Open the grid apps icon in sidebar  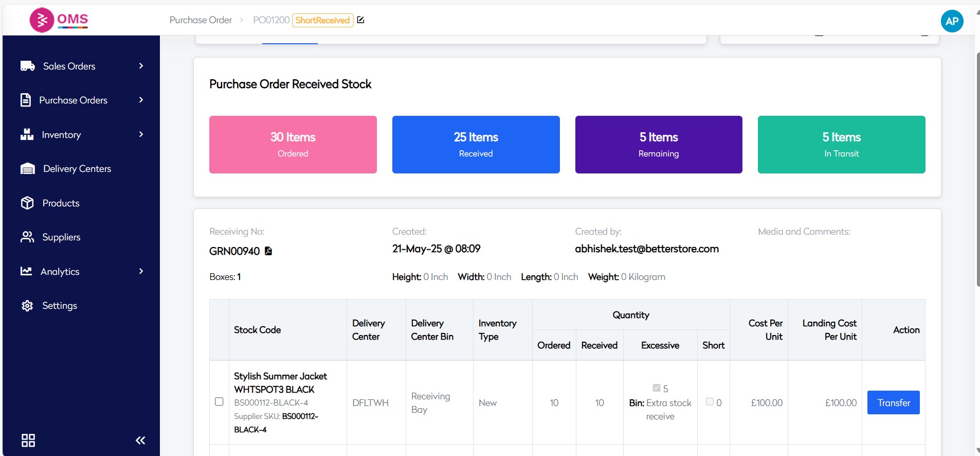click(28, 440)
